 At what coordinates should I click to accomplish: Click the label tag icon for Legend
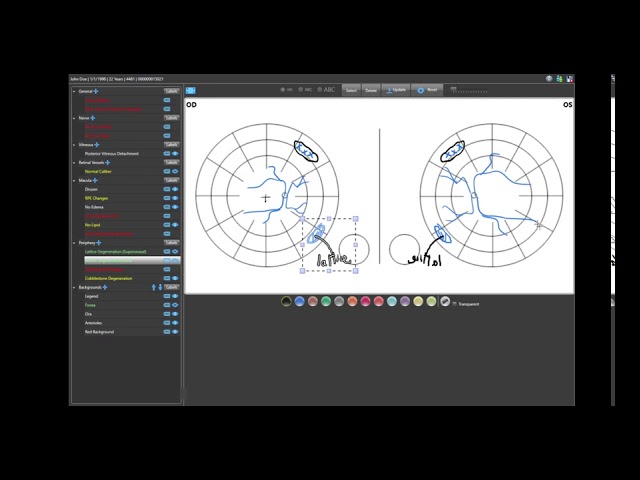167,296
